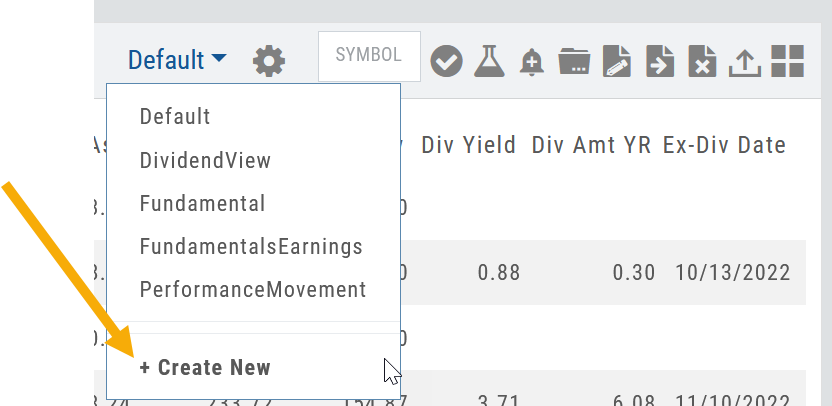This screenshot has height=406, width=832.
Task: Sort by the Ex-Div Date column header
Action: 724,145
